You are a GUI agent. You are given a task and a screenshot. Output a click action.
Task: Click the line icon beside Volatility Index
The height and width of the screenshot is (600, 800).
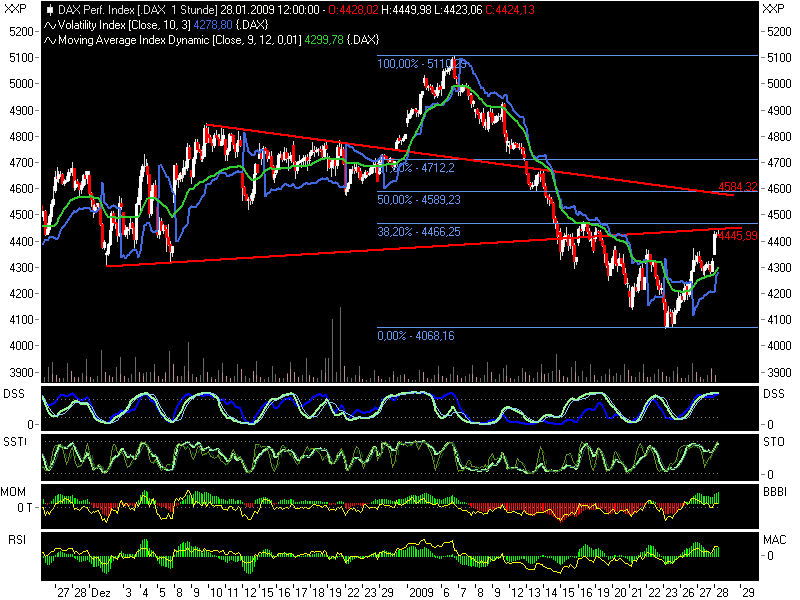[50, 25]
